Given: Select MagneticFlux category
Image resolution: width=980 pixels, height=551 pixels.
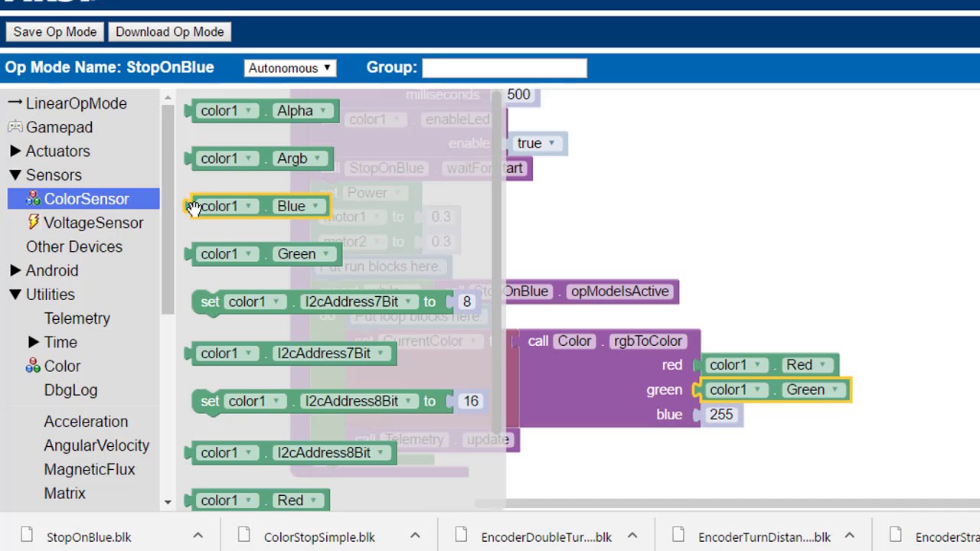Looking at the screenshot, I should point(89,469).
